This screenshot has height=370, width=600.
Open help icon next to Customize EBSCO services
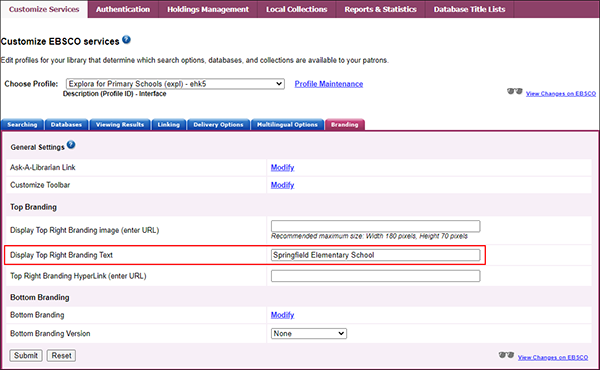pyautogui.click(x=126, y=39)
